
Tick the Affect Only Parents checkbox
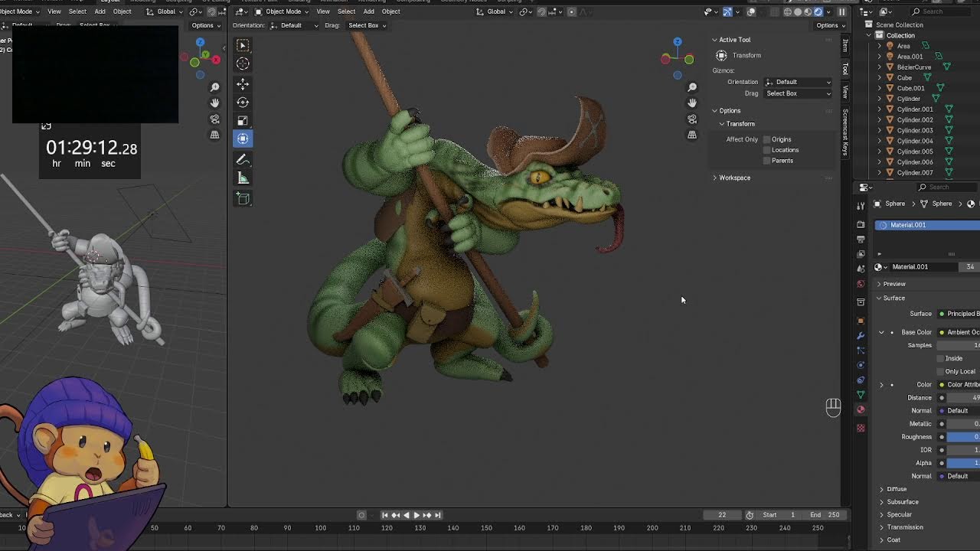click(766, 161)
